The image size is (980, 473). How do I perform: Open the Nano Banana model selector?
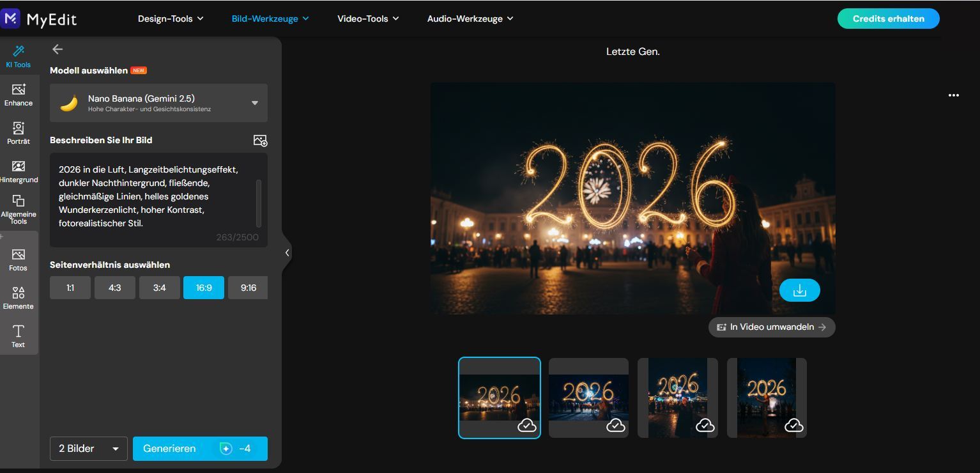157,102
